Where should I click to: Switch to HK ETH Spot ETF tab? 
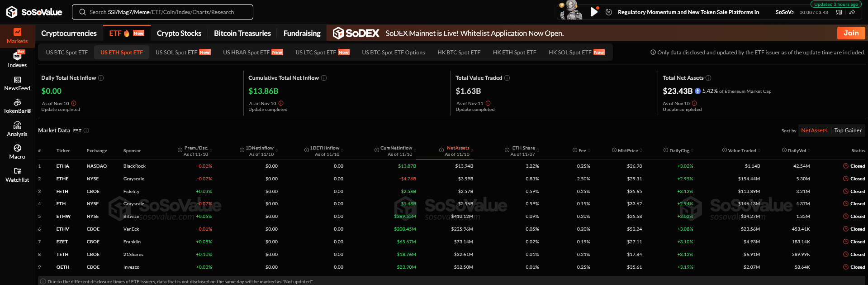[514, 53]
